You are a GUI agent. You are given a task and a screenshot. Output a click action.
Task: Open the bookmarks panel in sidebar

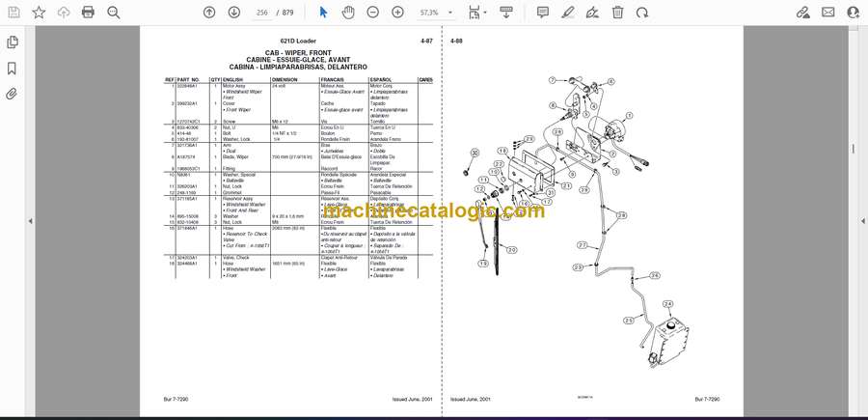point(12,69)
